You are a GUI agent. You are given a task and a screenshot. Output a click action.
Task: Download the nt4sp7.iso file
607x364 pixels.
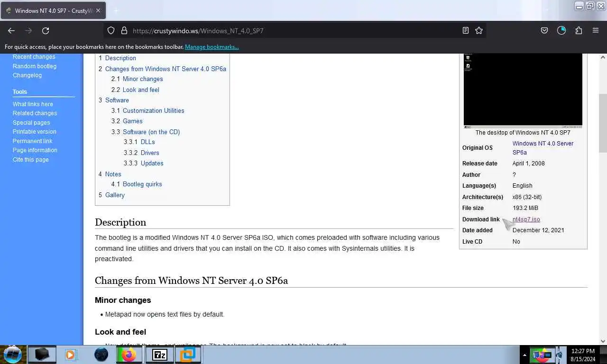526,219
